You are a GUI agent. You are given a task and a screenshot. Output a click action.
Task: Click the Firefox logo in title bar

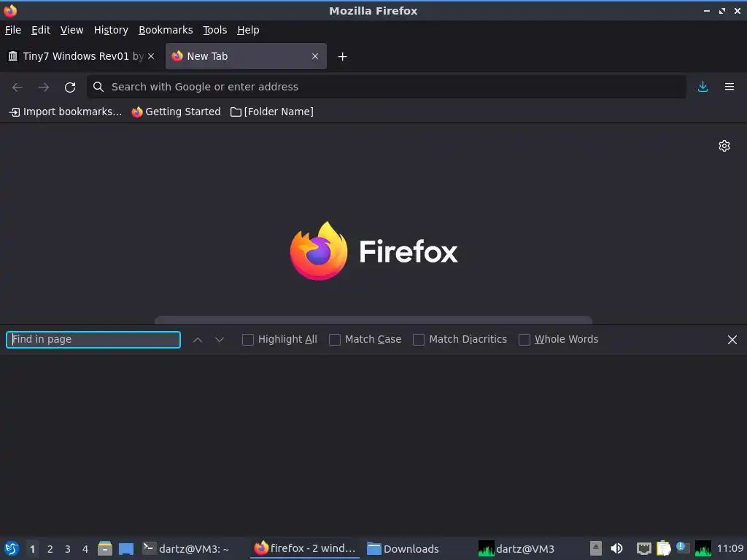(10, 10)
